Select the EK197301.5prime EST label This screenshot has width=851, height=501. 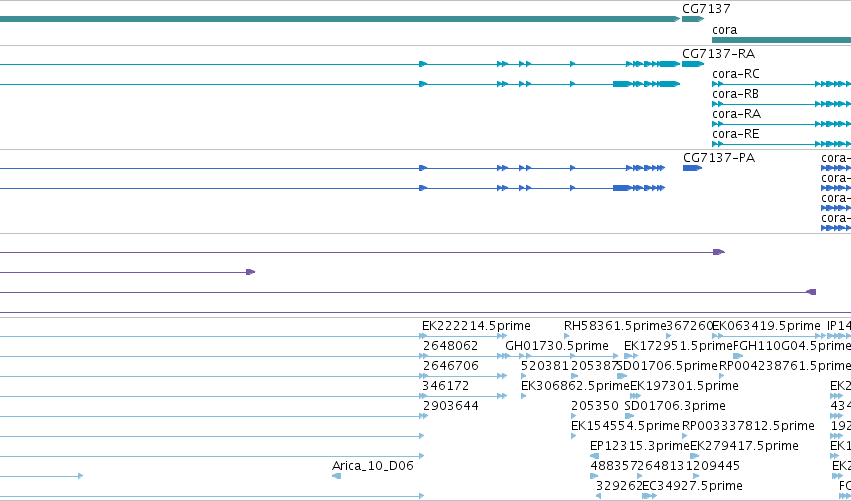(x=684, y=386)
